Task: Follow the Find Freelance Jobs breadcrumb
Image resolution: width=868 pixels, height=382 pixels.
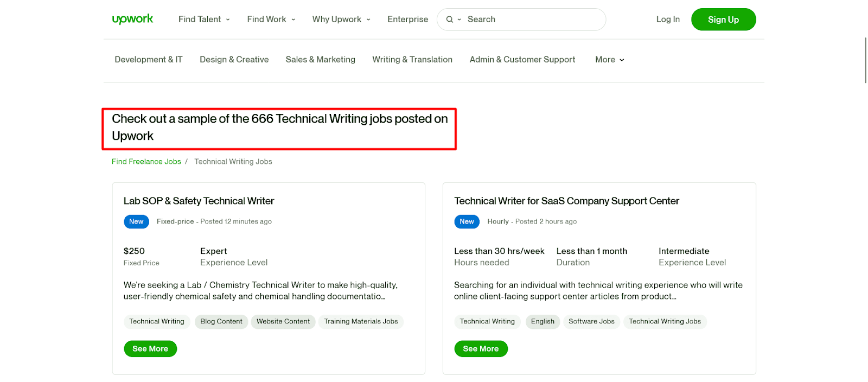Action: point(146,162)
